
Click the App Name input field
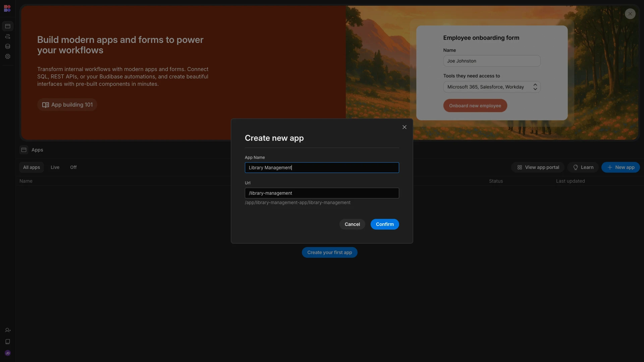(x=322, y=168)
